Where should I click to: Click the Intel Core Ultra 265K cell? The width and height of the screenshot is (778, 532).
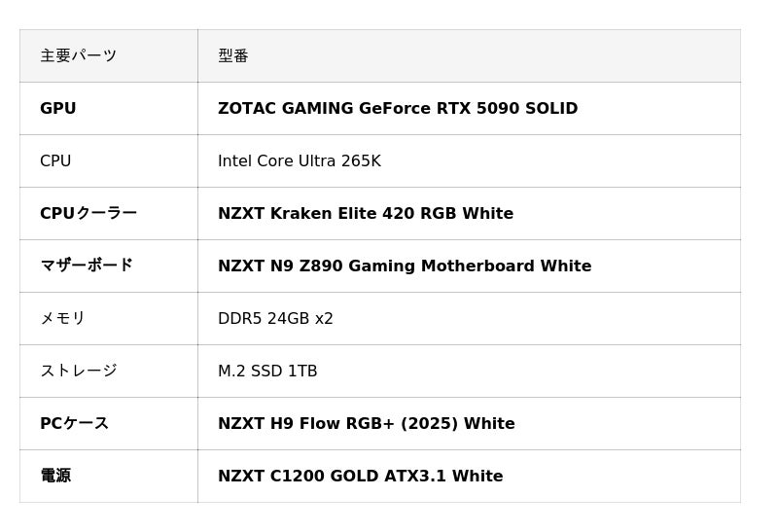pos(300,161)
